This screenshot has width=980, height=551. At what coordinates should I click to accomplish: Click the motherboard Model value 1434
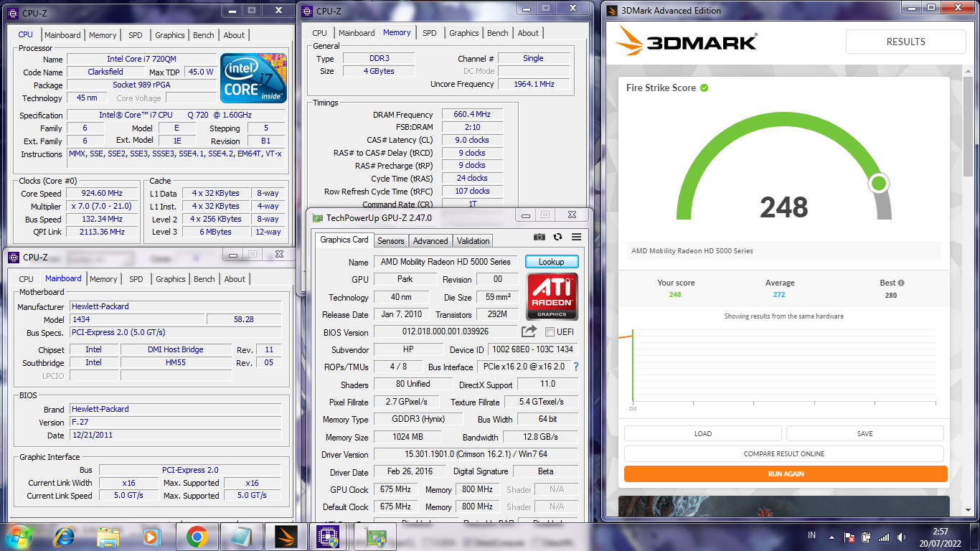click(137, 319)
